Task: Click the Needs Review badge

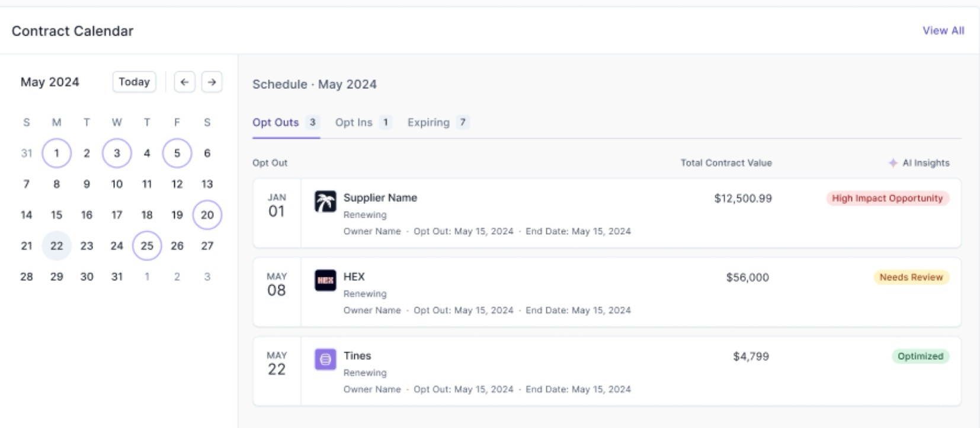Action: (911, 277)
